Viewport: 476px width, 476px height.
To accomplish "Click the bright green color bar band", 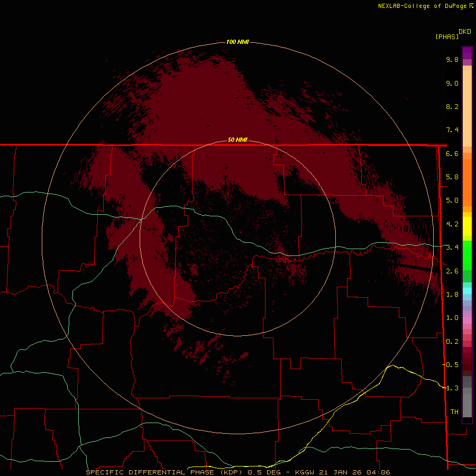I will pos(467,255).
